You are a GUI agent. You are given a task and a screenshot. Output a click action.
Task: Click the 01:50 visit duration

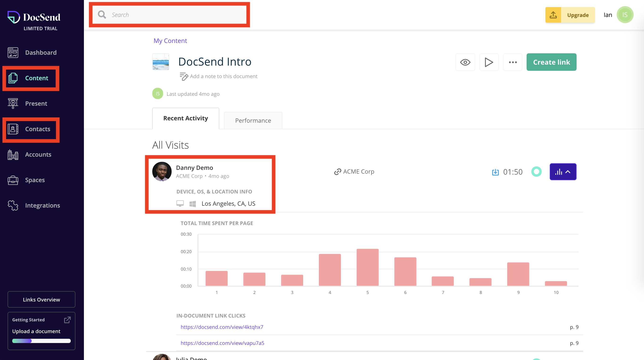(x=513, y=172)
